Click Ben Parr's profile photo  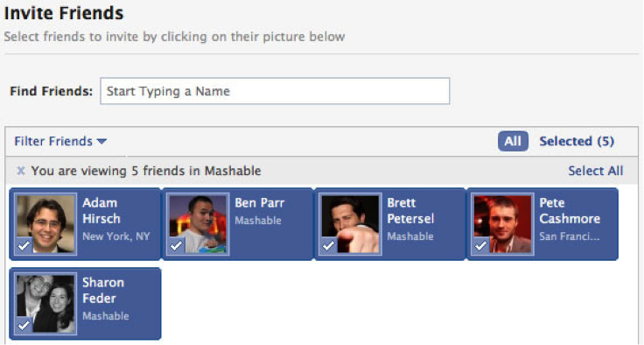[x=198, y=223]
